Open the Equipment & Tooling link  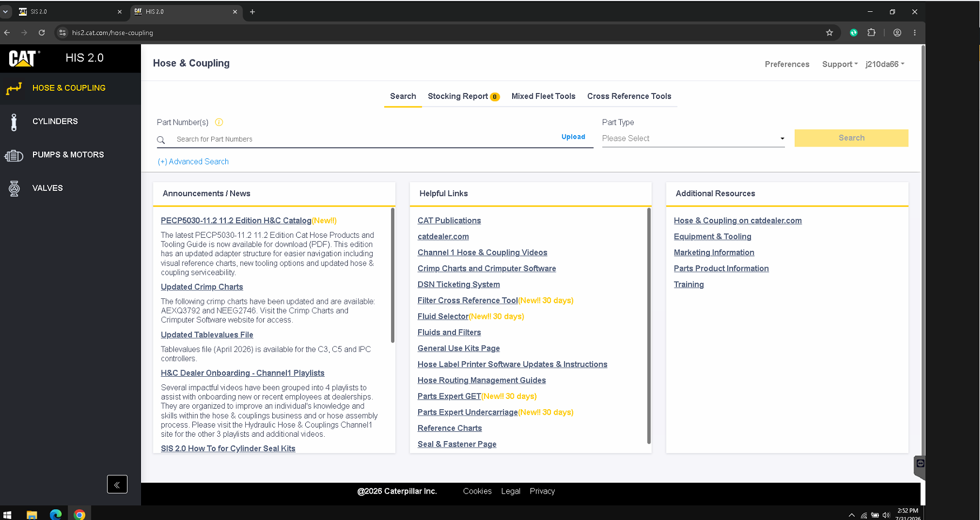[713, 237]
